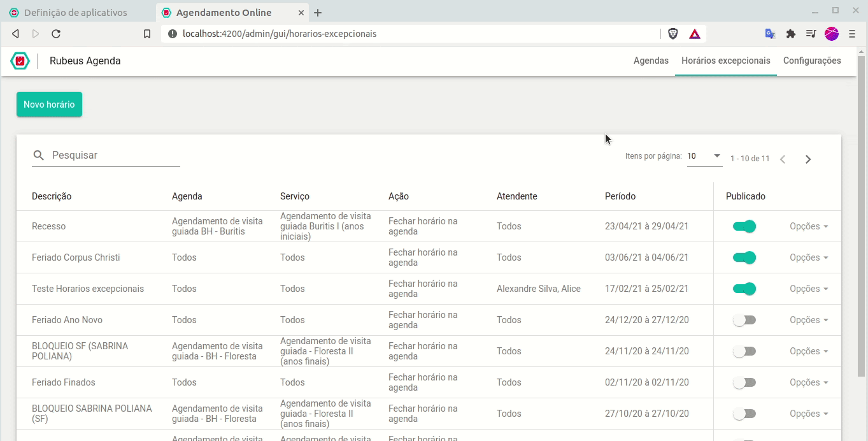The width and height of the screenshot is (868, 441).
Task: Click the Feriado Ano Novo description
Action: [67, 320]
